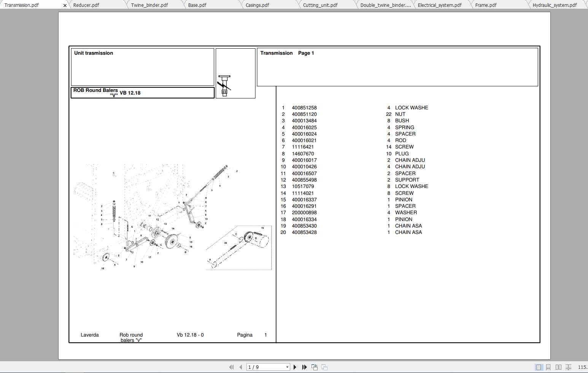Toggle continuous facing pages layout
Viewport: 588px width, 373px height.
[x=568, y=367]
